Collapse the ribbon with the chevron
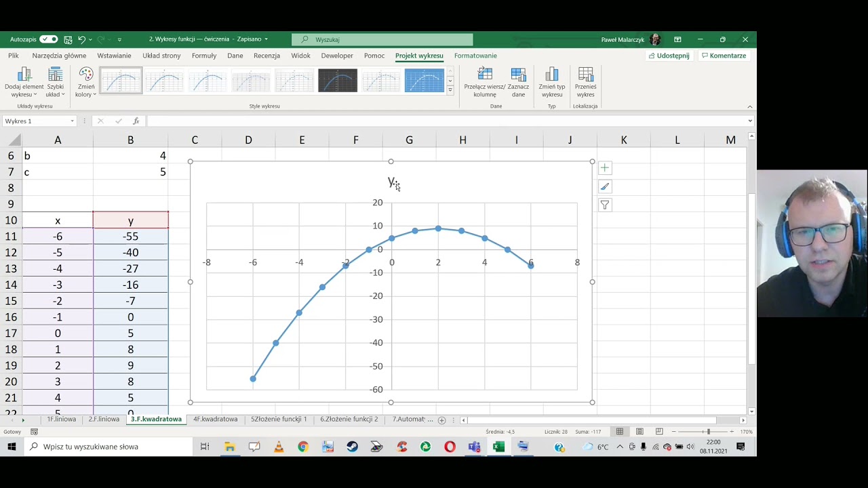Image resolution: width=868 pixels, height=488 pixels. (750, 106)
